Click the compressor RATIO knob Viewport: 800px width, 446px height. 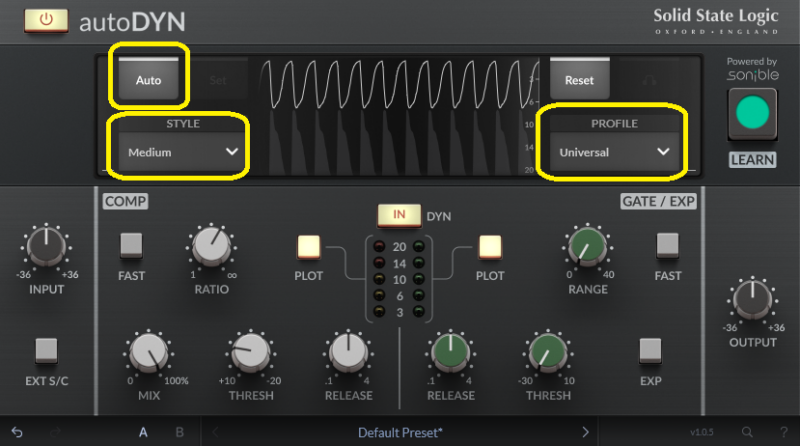(211, 246)
